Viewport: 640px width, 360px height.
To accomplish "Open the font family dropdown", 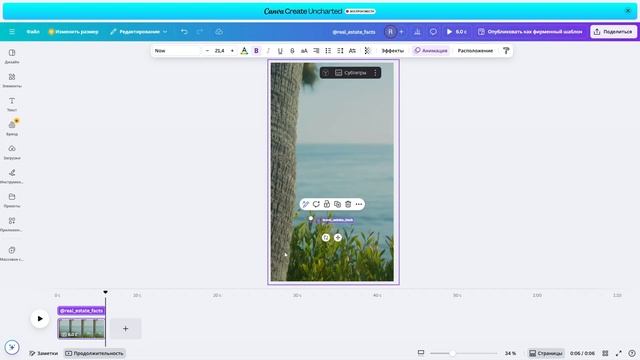I will (177, 51).
